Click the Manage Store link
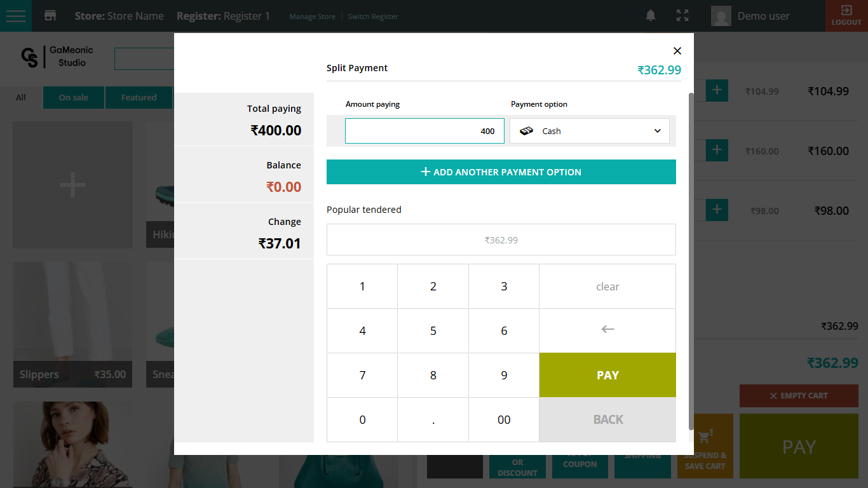The height and width of the screenshot is (488, 868). pos(312,17)
